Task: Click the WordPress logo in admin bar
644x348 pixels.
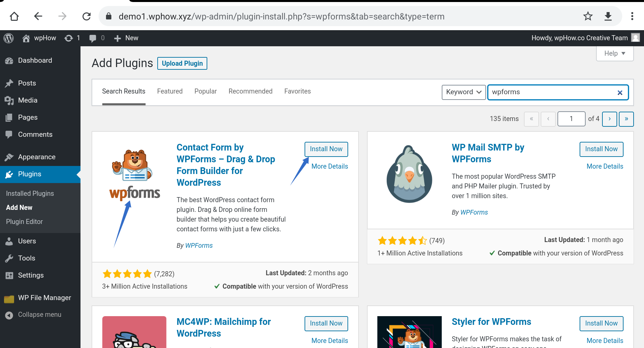Action: point(9,38)
